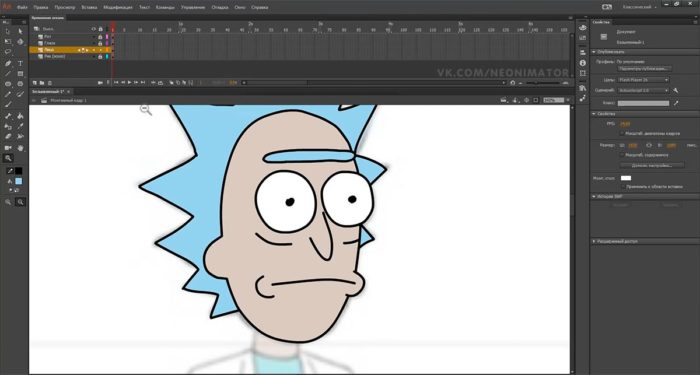Select the Zoom magnifier tool
The height and width of the screenshot is (375, 700).
8,158
